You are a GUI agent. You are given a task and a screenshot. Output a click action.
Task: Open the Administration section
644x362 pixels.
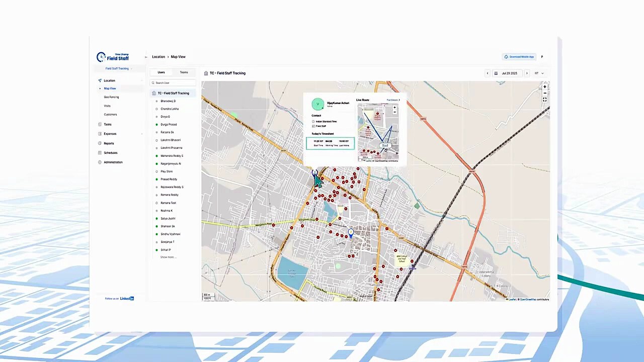[113, 162]
